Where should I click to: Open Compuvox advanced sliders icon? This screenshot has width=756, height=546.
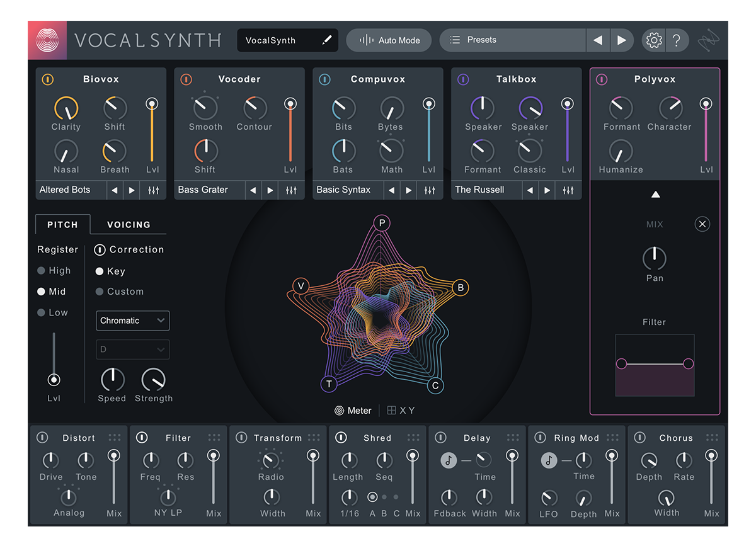(x=430, y=190)
